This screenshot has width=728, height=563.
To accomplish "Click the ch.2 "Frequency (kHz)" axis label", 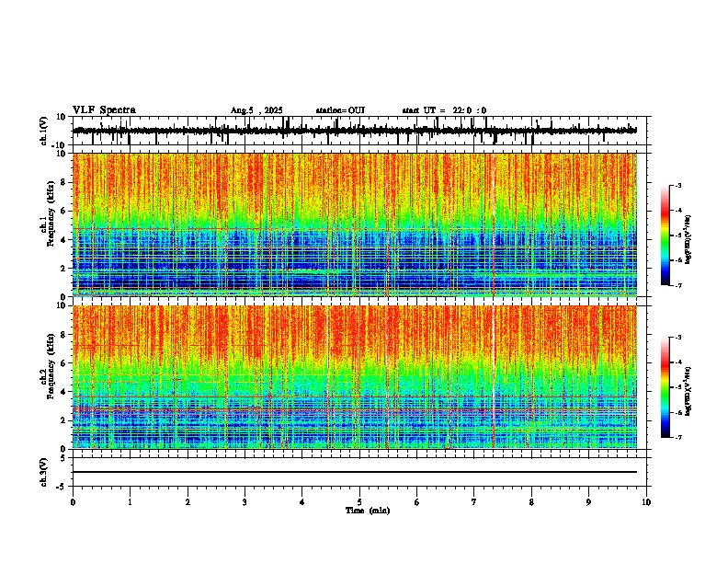I will pos(51,366).
